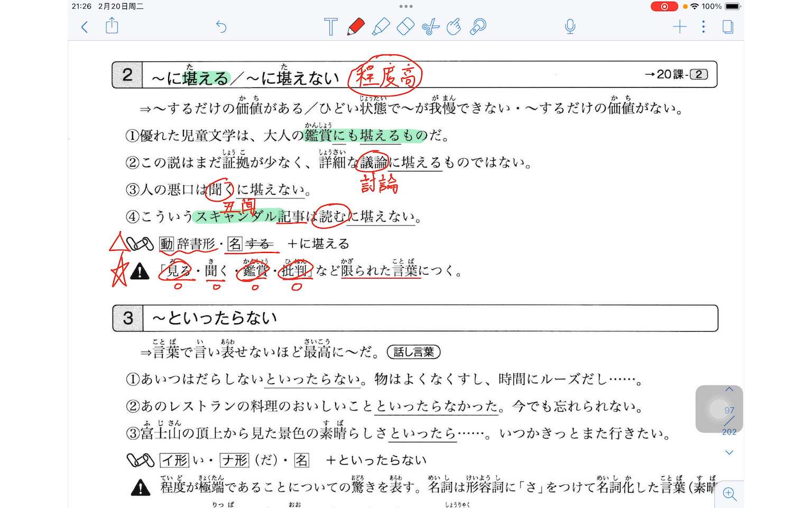Go to next page with down chevron

click(x=729, y=452)
